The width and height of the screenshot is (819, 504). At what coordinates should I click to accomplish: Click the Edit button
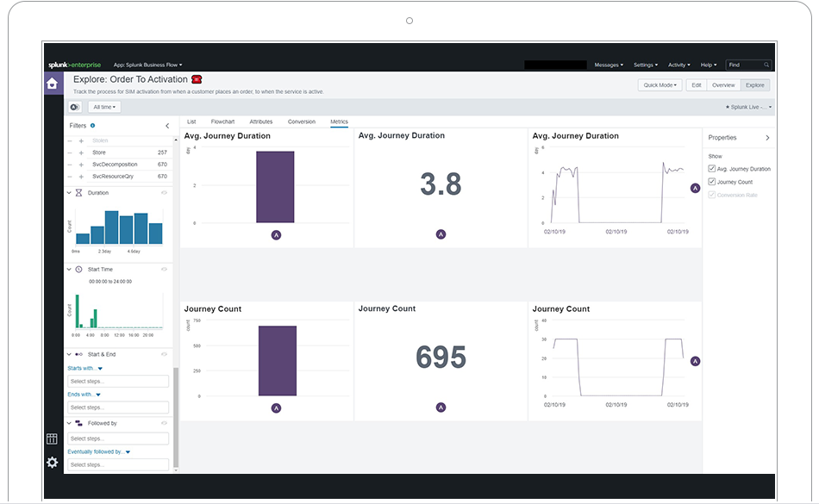pyautogui.click(x=696, y=85)
